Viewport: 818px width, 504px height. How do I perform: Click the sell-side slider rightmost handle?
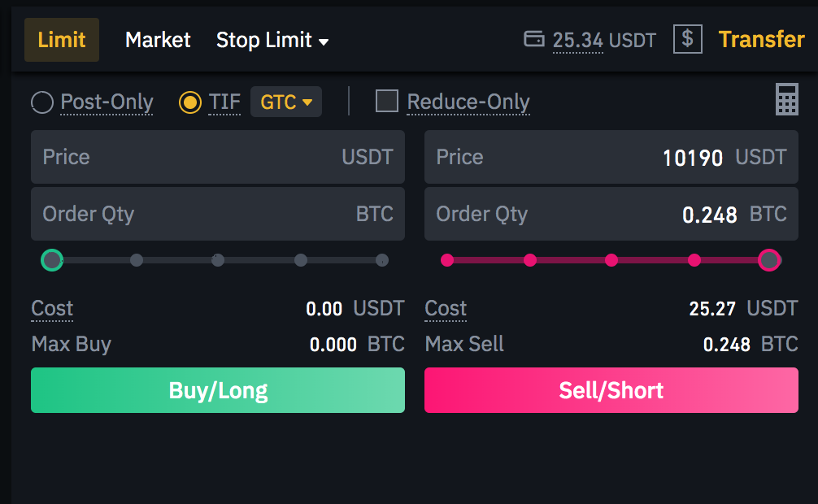pos(769,260)
